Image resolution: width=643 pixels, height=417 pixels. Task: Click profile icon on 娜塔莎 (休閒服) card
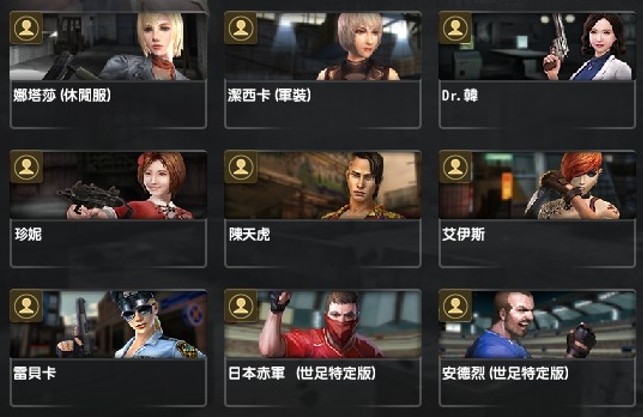point(26,28)
